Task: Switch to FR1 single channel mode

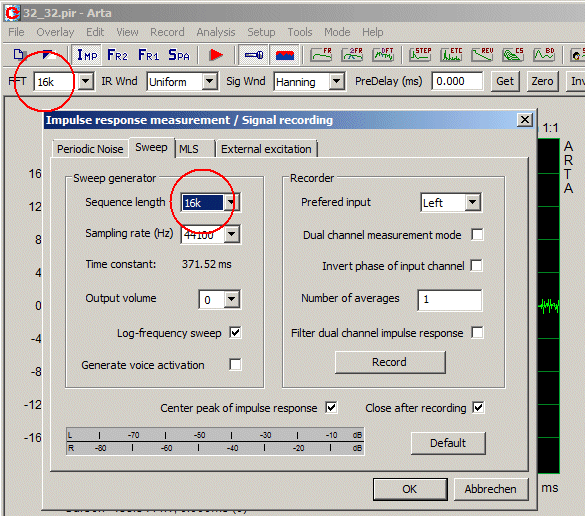Action: point(148,55)
